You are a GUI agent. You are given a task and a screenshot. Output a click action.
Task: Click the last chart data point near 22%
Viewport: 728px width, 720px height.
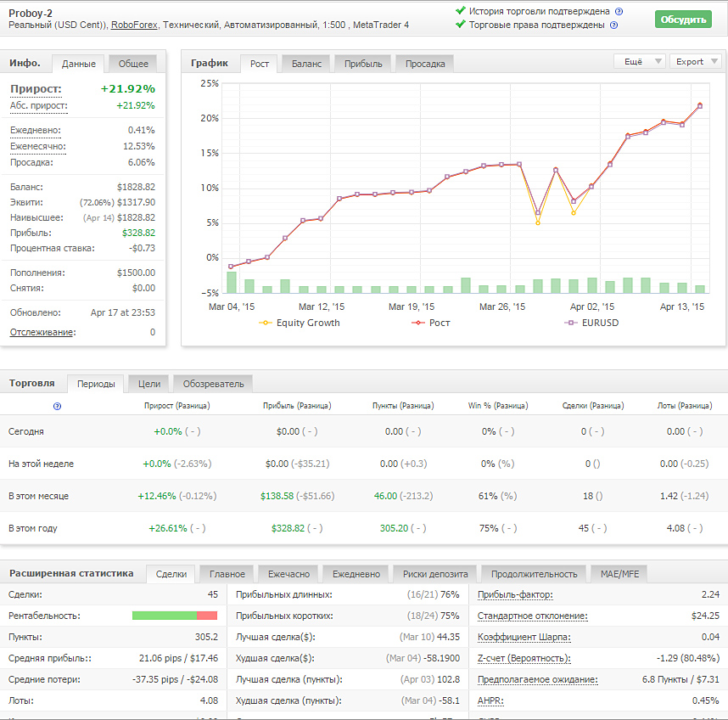(700, 105)
